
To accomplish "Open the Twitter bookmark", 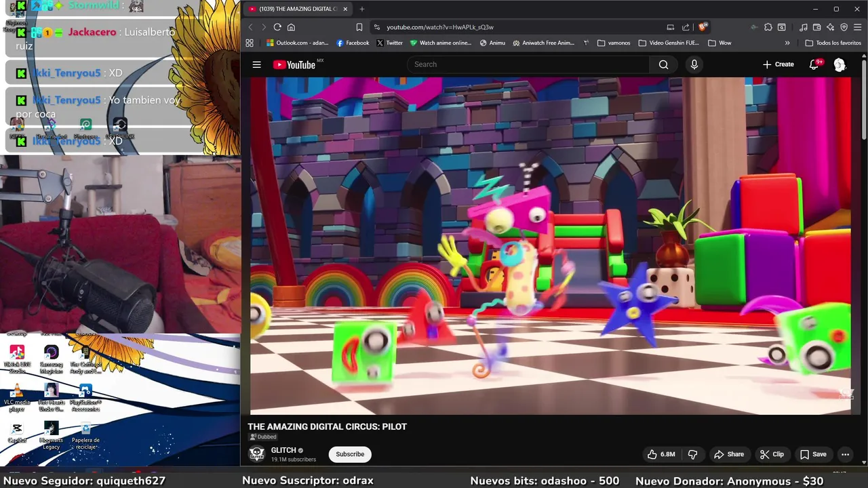I will [389, 43].
